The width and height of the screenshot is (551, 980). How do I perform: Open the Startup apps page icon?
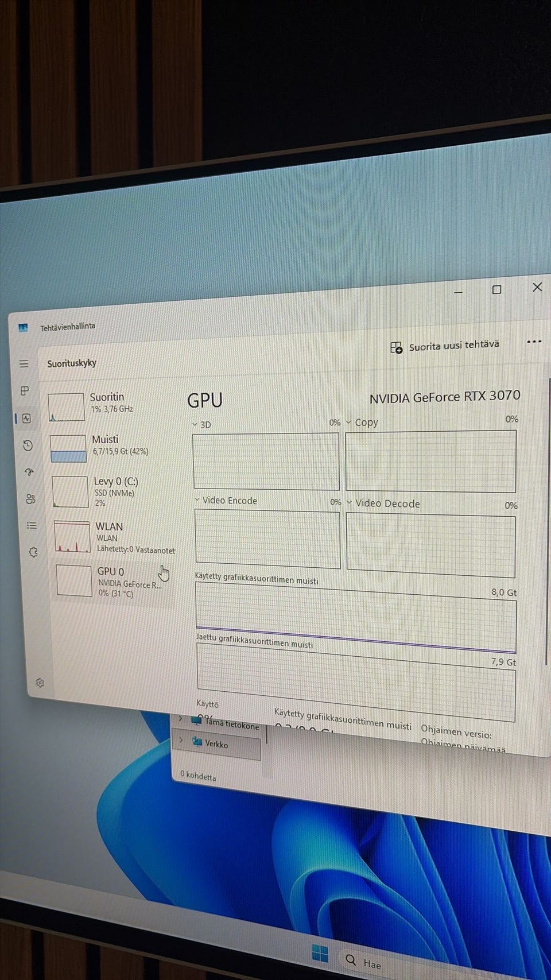[29, 472]
